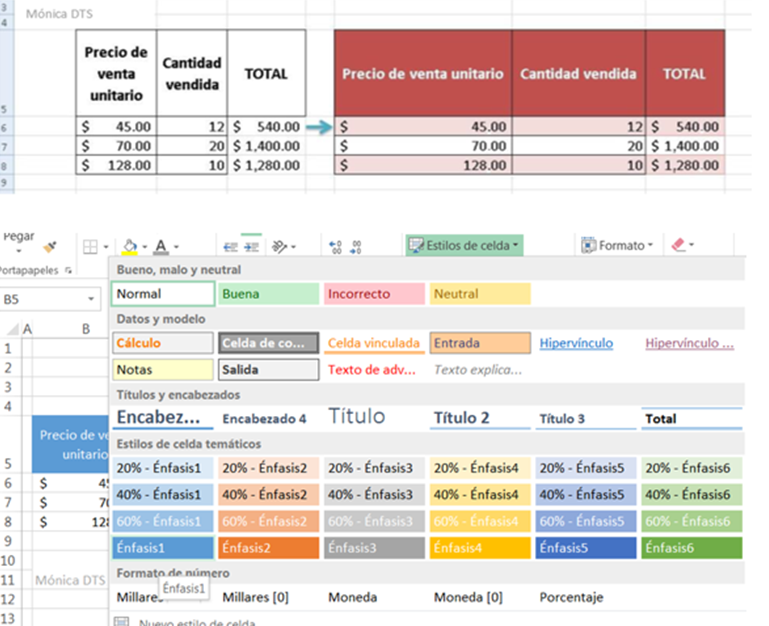
Task: Apply the Cálculo cell style
Action: (x=163, y=343)
